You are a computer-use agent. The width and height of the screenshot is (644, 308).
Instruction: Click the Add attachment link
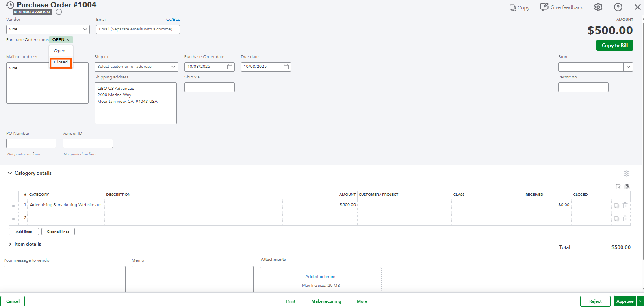[x=321, y=276]
